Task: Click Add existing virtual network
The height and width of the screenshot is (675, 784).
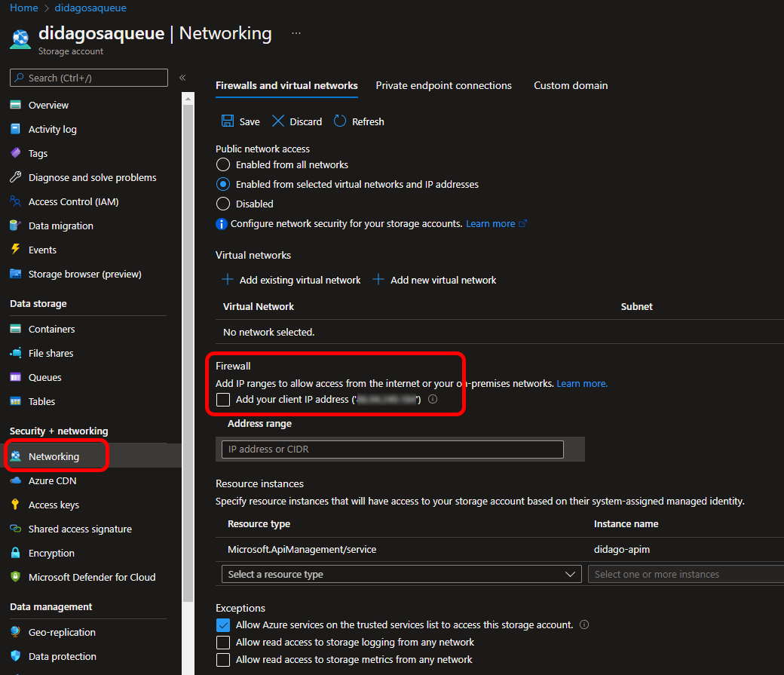Action: tap(291, 280)
